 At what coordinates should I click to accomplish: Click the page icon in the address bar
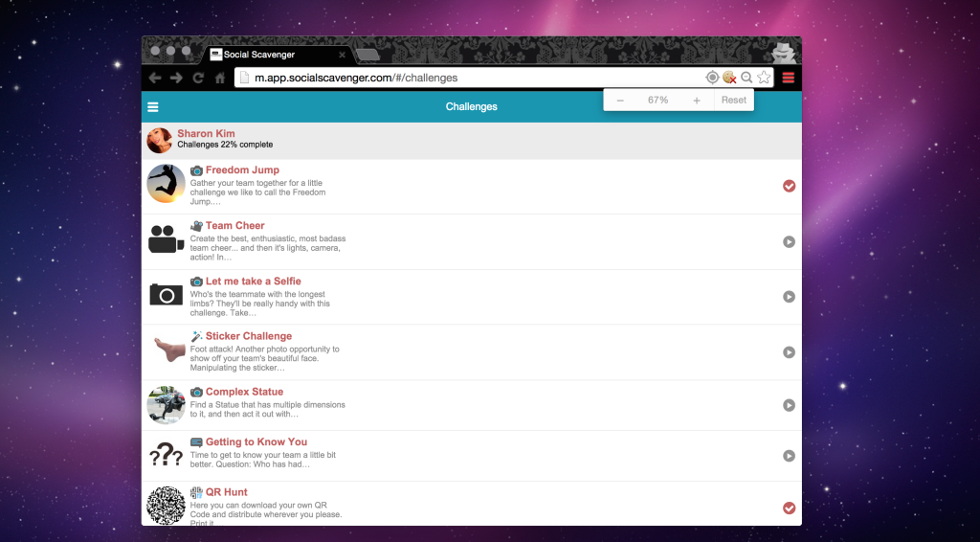244,79
